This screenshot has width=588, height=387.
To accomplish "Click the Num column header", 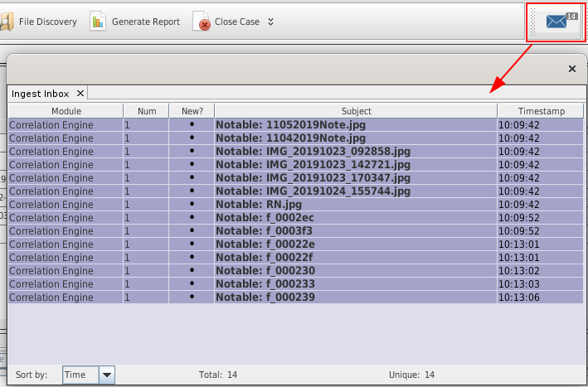I will [x=146, y=111].
